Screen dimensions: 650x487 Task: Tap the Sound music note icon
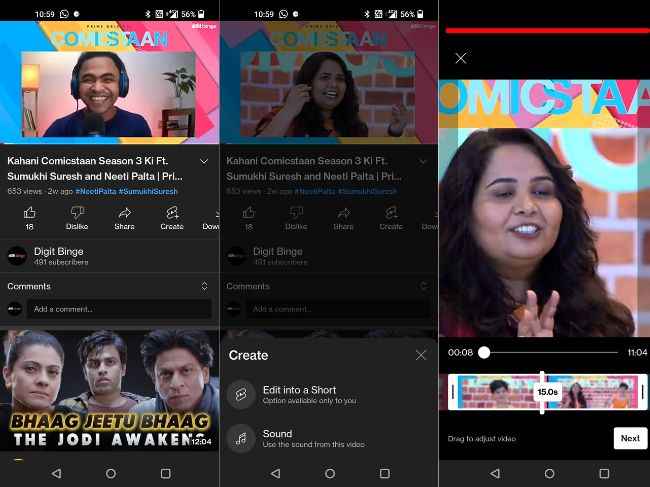[x=241, y=438]
